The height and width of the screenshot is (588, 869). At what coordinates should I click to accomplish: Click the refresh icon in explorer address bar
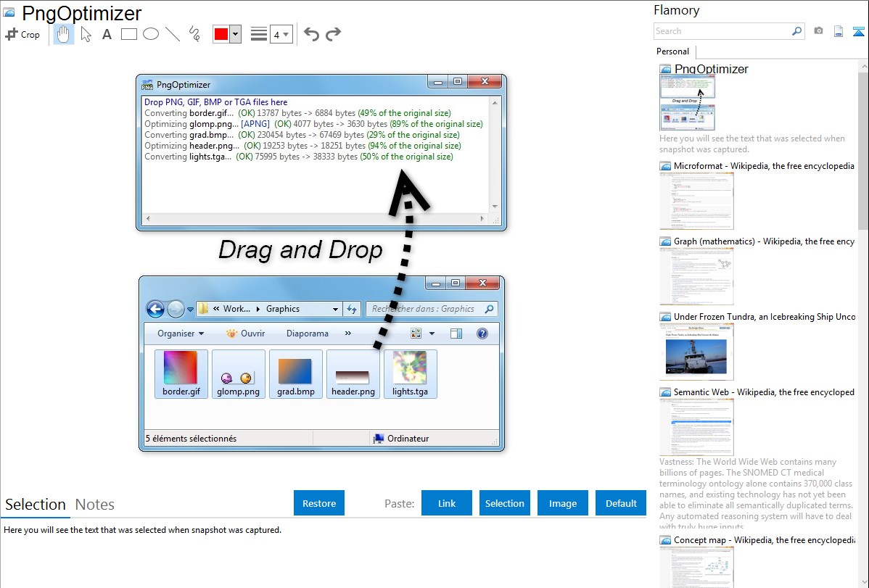coord(352,310)
